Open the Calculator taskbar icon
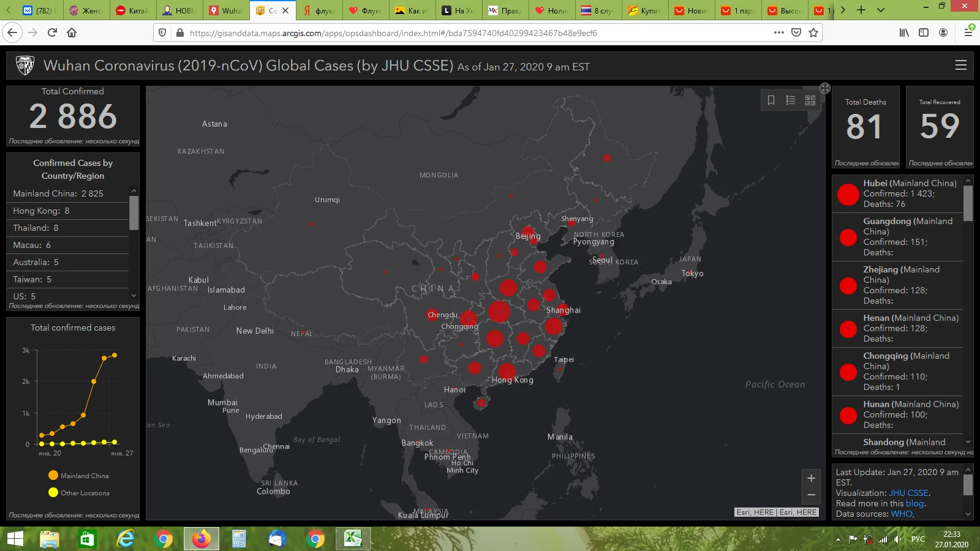This screenshot has height=551, width=980. point(239,539)
